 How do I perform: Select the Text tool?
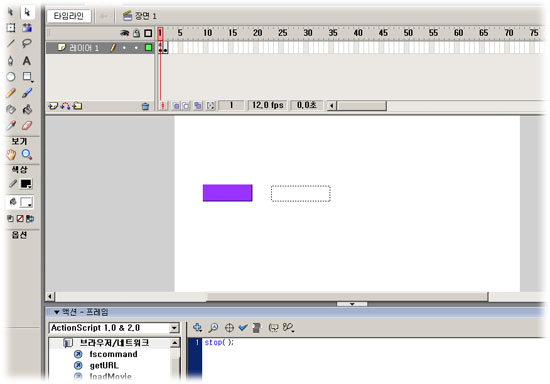[x=27, y=61]
